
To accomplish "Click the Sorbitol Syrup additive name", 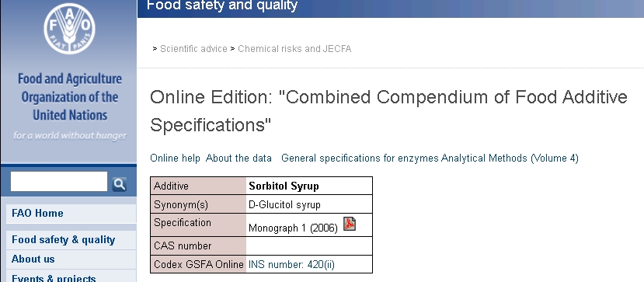I will pos(284,186).
